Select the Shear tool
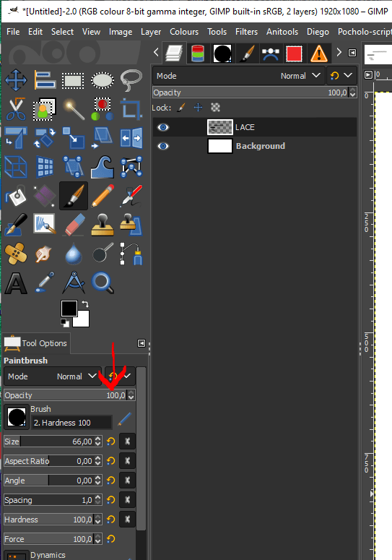Viewport: 392px width, 560px height. pyautogui.click(x=103, y=138)
